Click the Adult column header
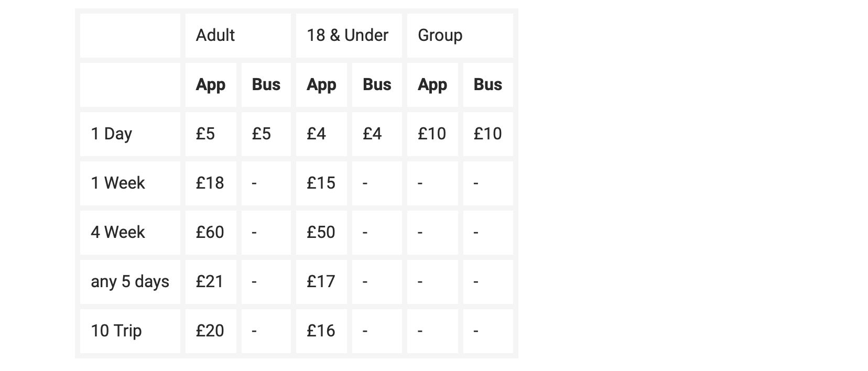 coord(215,35)
